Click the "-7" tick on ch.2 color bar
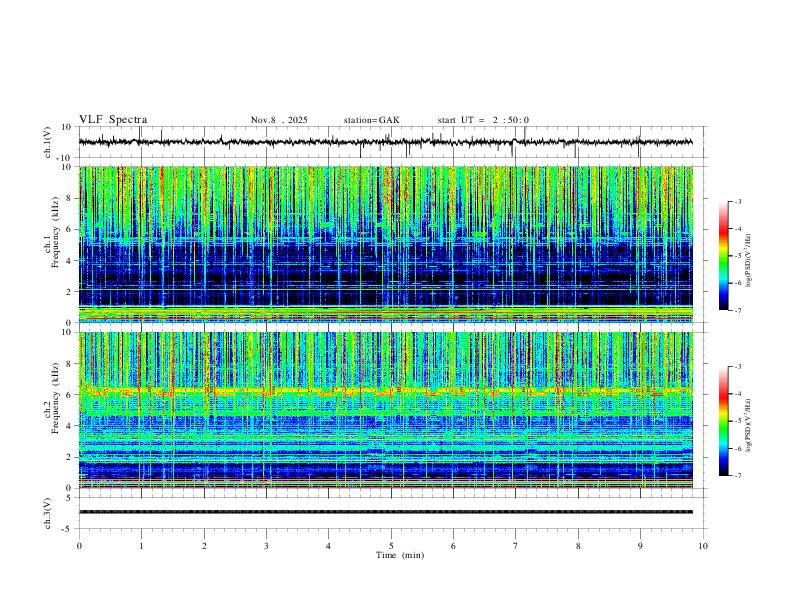This screenshot has width=792, height=612. pyautogui.click(x=737, y=476)
